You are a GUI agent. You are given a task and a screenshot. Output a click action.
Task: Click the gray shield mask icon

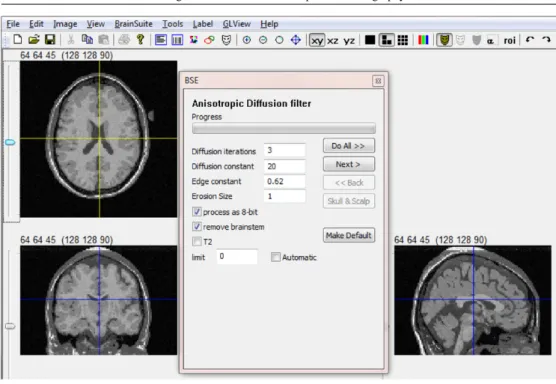477,40
